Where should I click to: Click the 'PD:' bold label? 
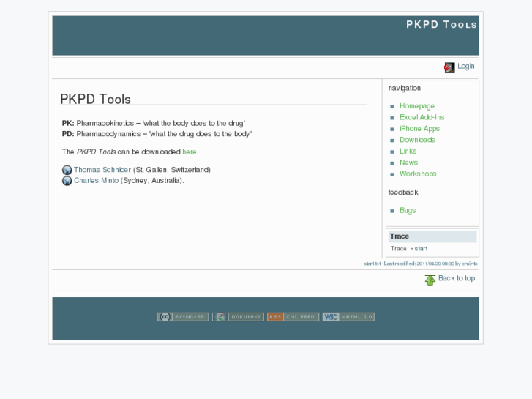68,134
